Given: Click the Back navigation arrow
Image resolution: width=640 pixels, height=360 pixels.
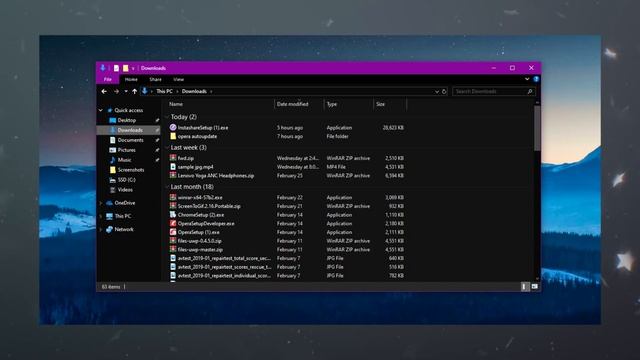Looking at the screenshot, I should [x=104, y=91].
